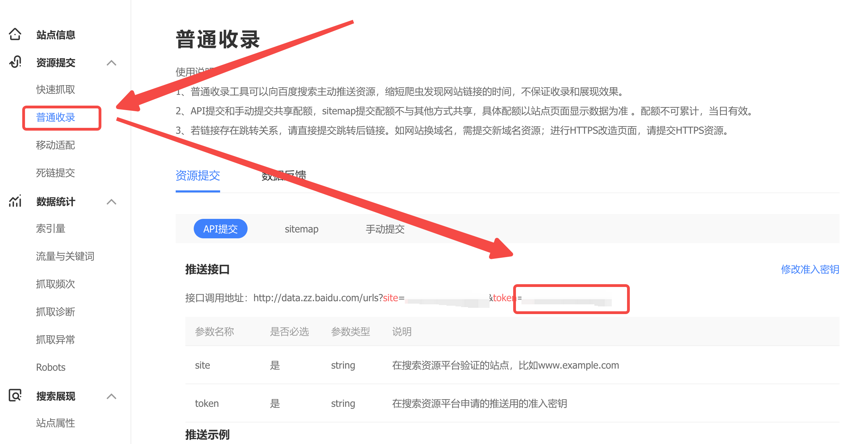868x444 pixels.
Task: Select the sitemap submission method
Action: coord(301,229)
